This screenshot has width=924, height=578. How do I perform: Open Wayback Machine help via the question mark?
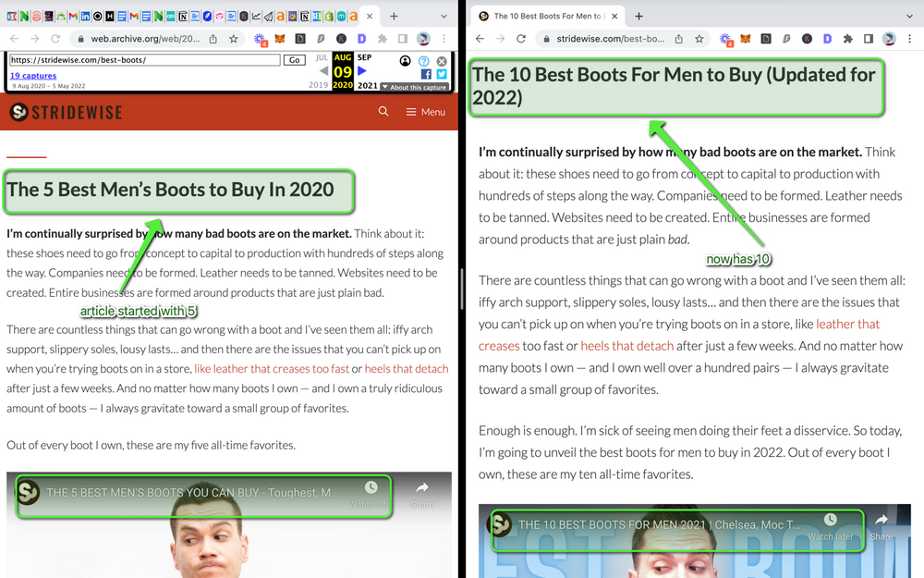(x=423, y=61)
